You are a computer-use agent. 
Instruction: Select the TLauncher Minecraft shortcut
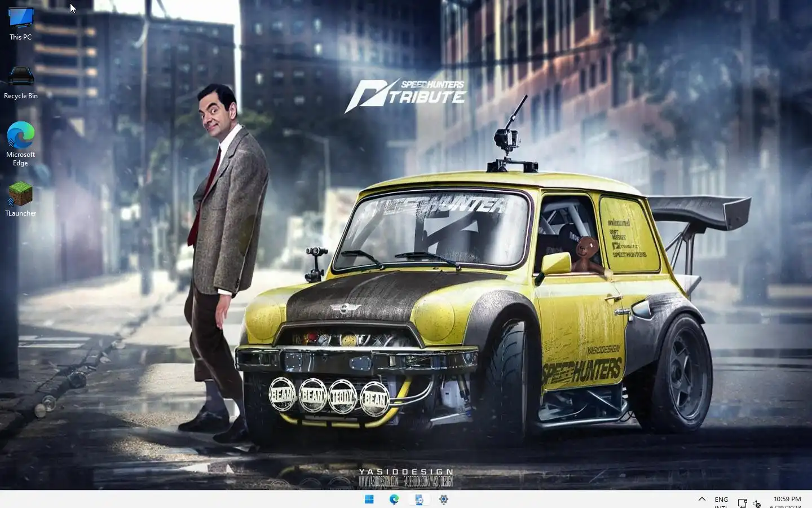21,199
